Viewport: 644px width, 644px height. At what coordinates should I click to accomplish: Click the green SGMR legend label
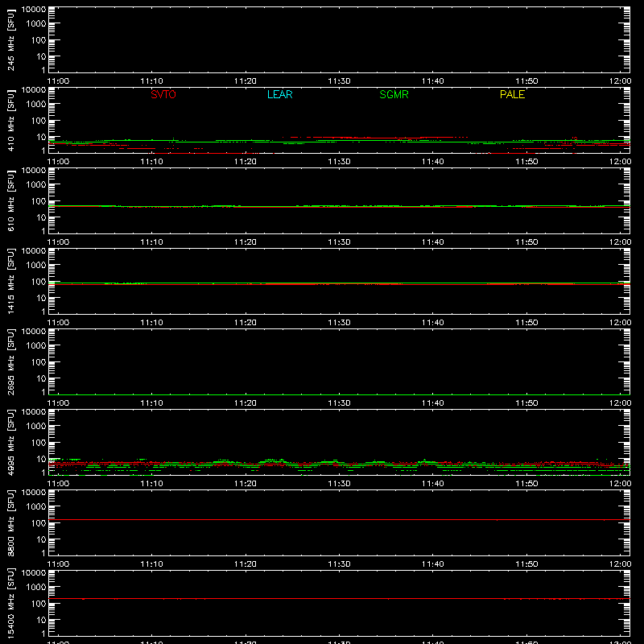394,94
